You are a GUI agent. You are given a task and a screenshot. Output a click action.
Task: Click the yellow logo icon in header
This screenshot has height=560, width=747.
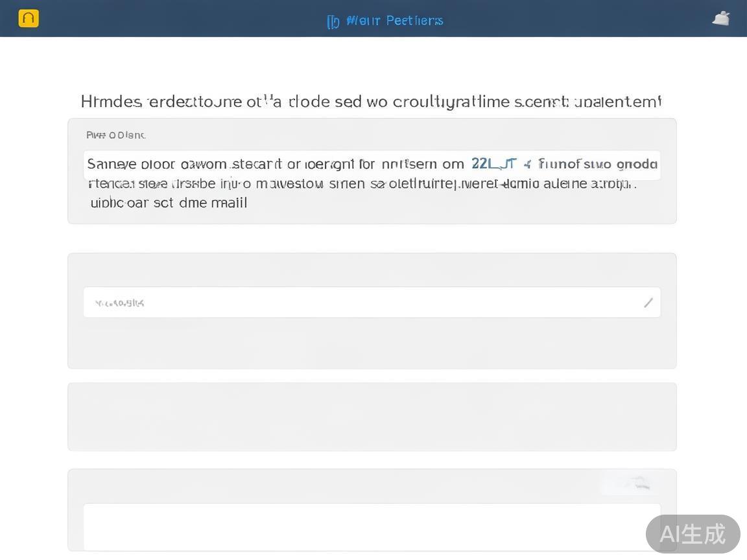(x=29, y=18)
